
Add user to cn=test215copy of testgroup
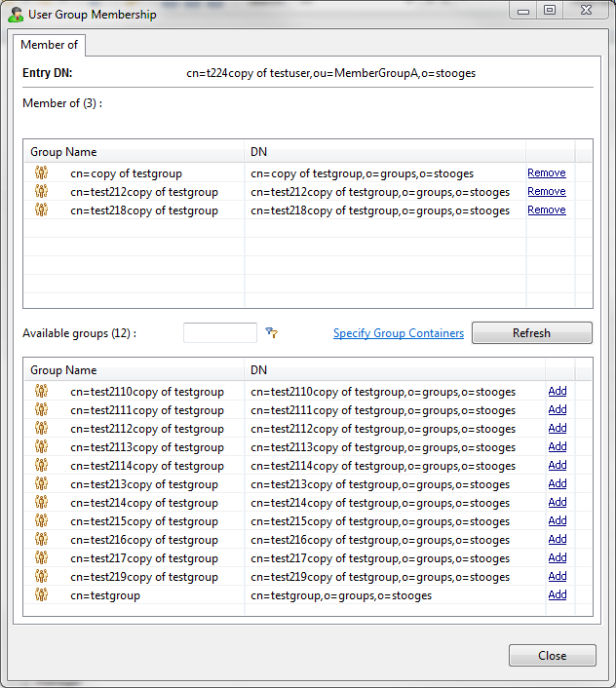pyautogui.click(x=557, y=521)
